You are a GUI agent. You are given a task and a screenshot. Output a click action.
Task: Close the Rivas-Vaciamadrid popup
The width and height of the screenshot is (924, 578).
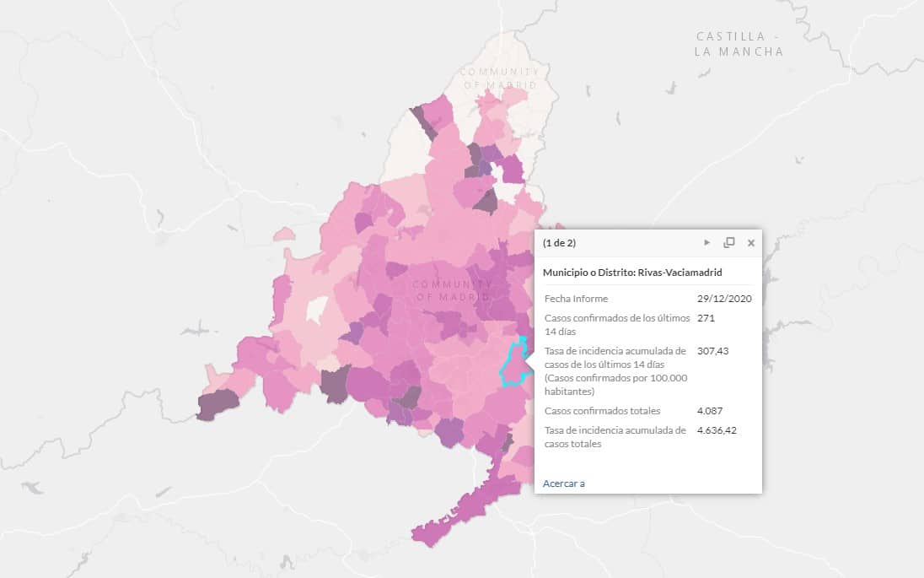point(750,242)
